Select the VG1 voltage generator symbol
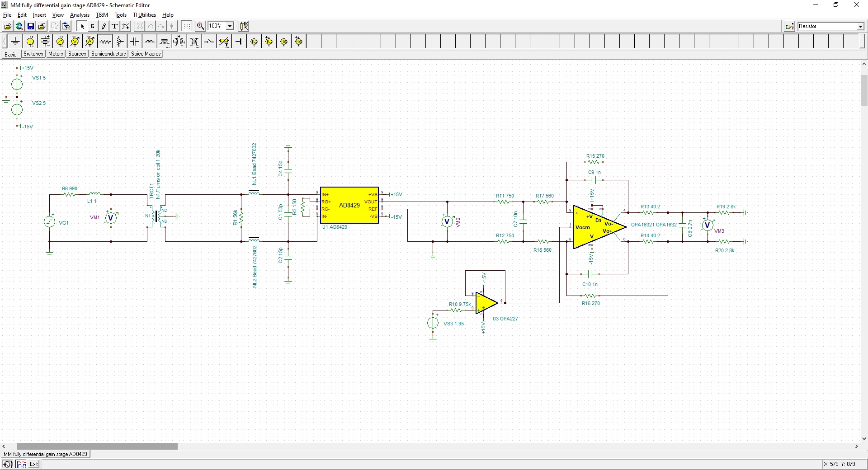 pos(49,222)
